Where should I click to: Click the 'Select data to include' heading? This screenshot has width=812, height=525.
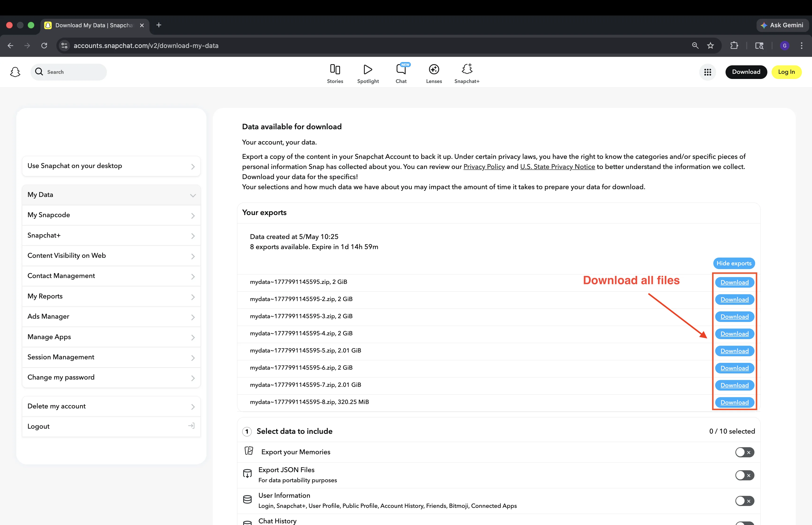pos(294,431)
